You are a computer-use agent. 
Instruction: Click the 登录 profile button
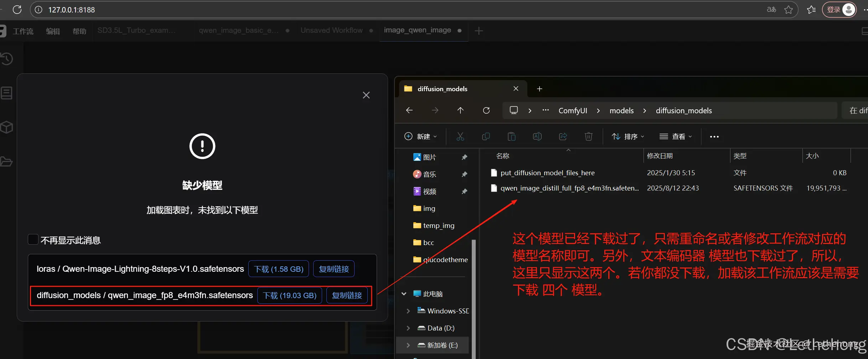839,10
